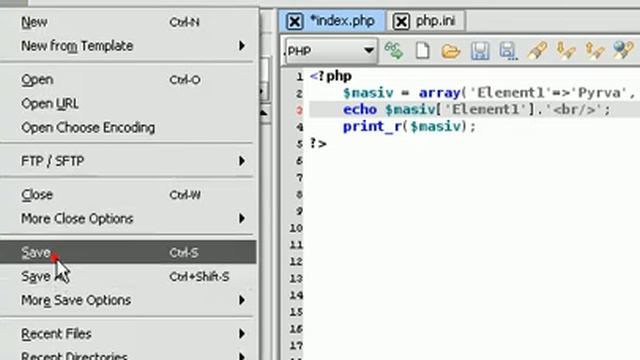640x360 pixels.
Task: Click the '$masiv = array(' code line
Action: 489,93
